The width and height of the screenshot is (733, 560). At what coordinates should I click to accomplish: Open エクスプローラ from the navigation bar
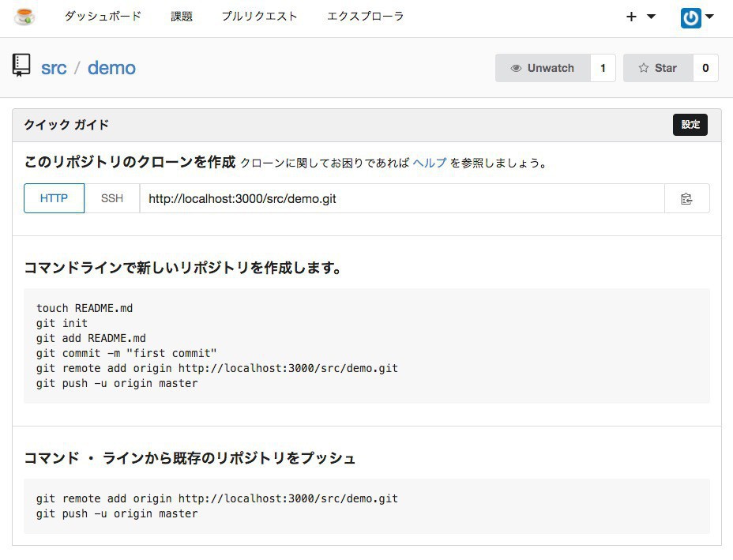[365, 17]
